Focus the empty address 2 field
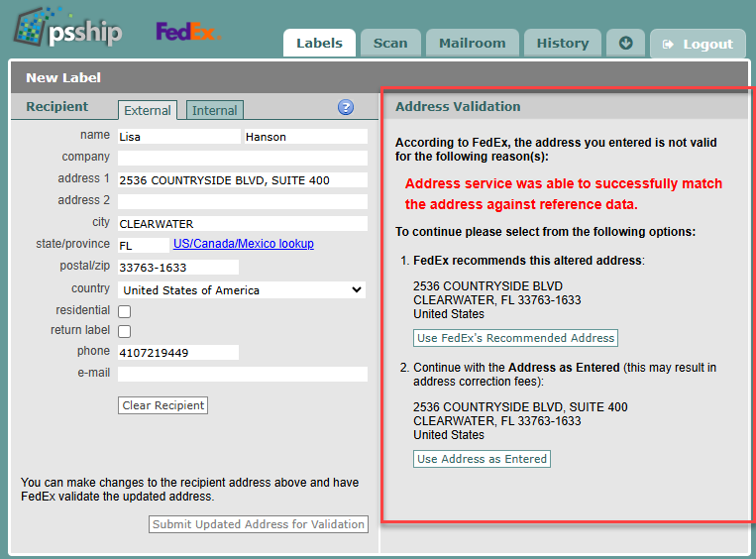This screenshot has width=756, height=559. pyautogui.click(x=243, y=201)
